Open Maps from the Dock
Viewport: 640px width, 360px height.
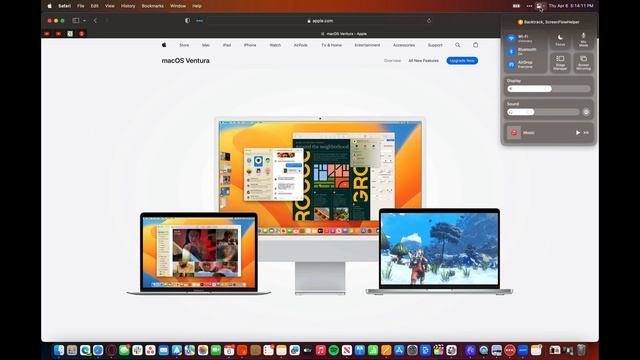[x=189, y=350]
